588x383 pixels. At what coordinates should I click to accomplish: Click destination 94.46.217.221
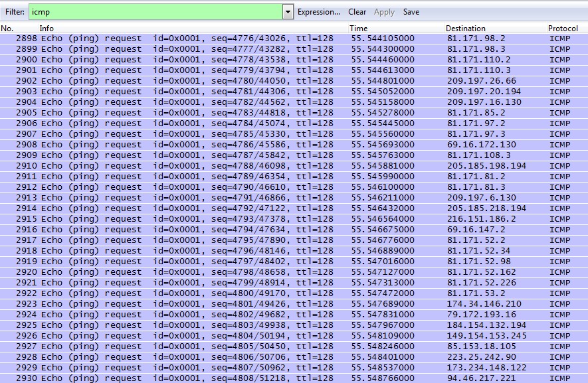click(482, 378)
